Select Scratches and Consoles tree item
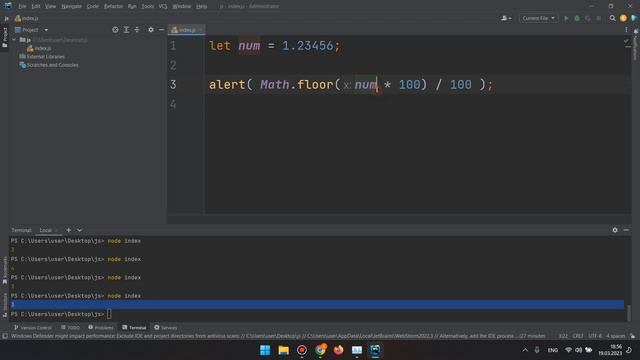 49,65
